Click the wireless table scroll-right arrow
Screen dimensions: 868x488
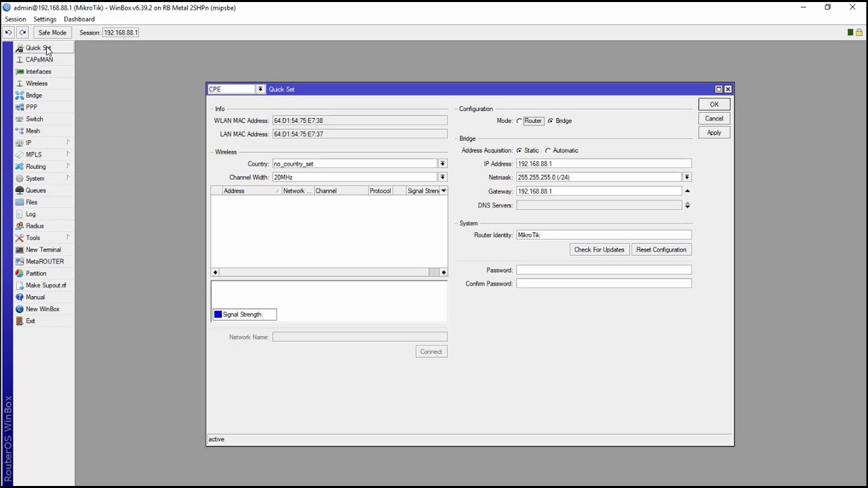coord(443,272)
